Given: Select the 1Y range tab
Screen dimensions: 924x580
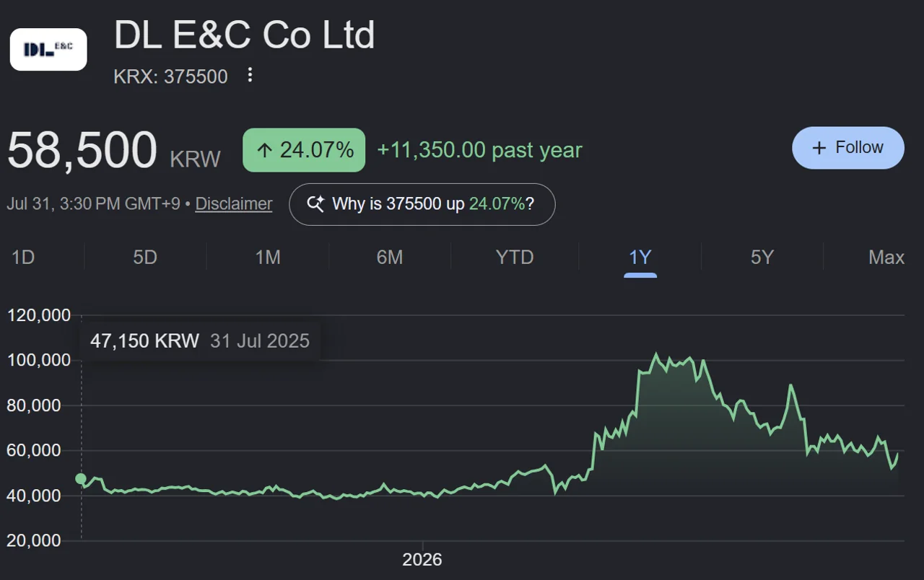Looking at the screenshot, I should [x=640, y=257].
